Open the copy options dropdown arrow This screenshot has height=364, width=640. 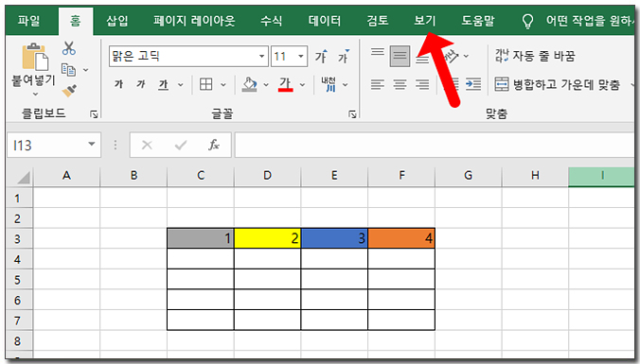(86, 70)
